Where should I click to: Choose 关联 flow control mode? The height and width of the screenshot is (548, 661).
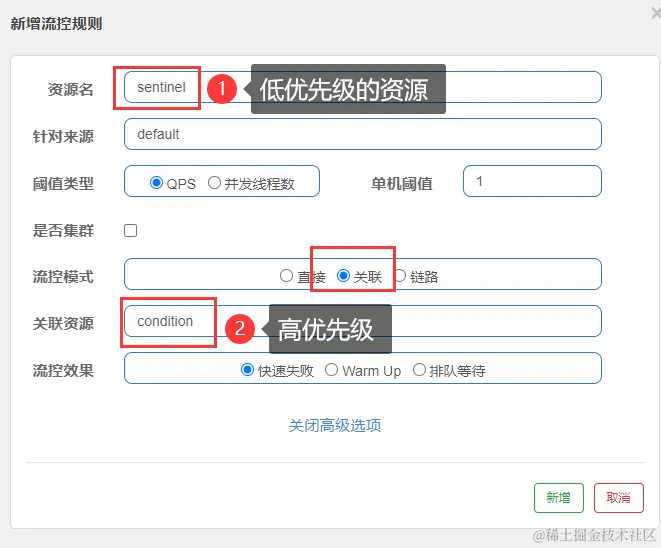coord(343,276)
